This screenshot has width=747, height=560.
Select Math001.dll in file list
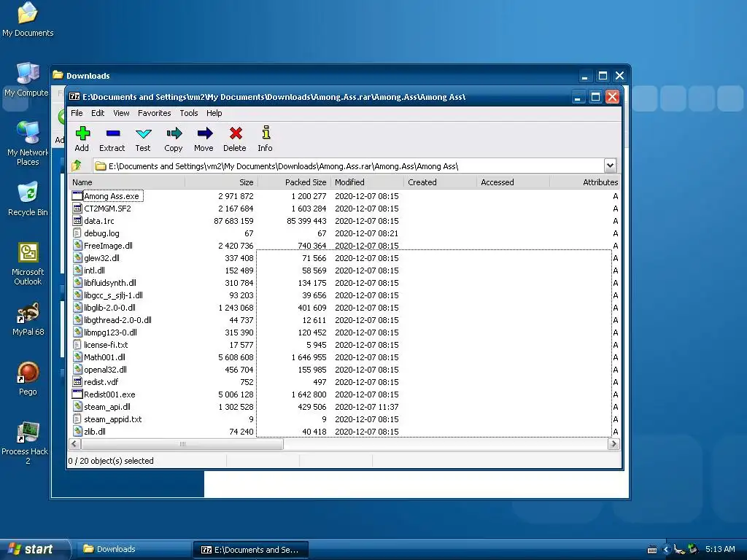104,357
